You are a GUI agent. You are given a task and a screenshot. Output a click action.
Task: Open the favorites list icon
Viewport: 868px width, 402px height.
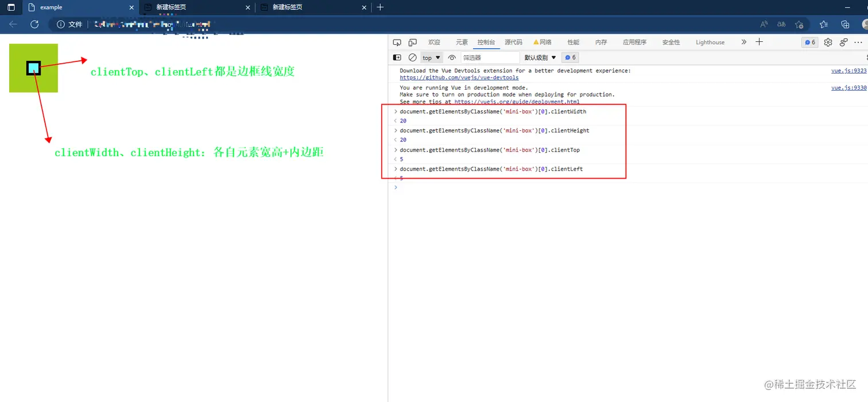click(x=824, y=24)
